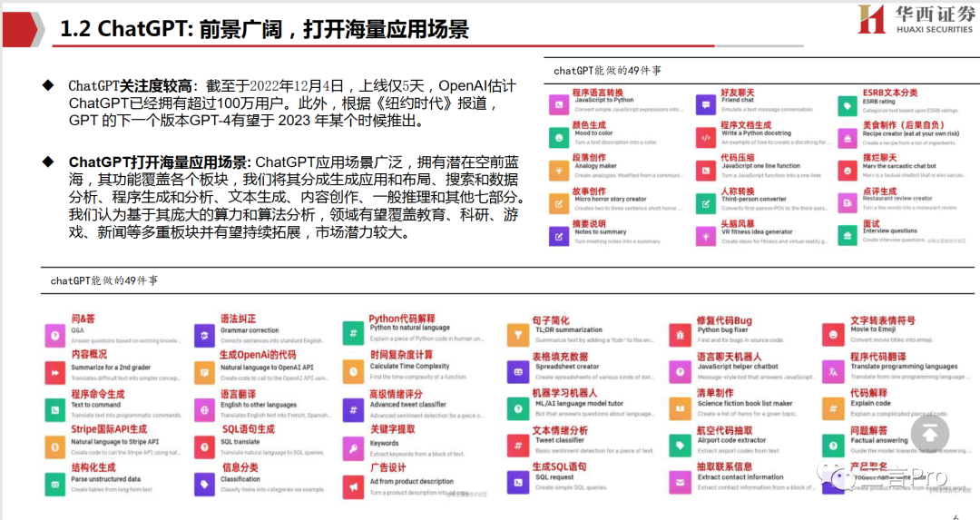Click the ML/AI language model tutor icon
The image size is (980, 520).
pyautogui.click(x=517, y=408)
